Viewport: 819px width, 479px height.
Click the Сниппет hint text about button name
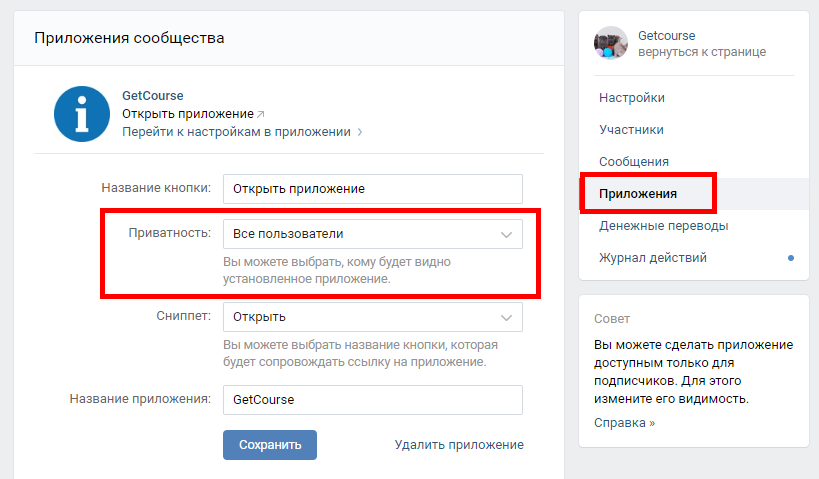(x=360, y=353)
